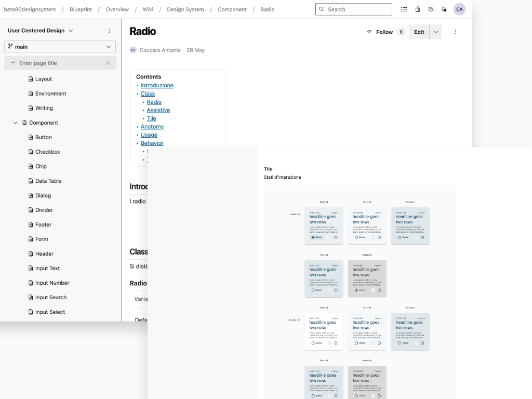
Task: Open the Writing wiki page
Action: click(x=44, y=108)
